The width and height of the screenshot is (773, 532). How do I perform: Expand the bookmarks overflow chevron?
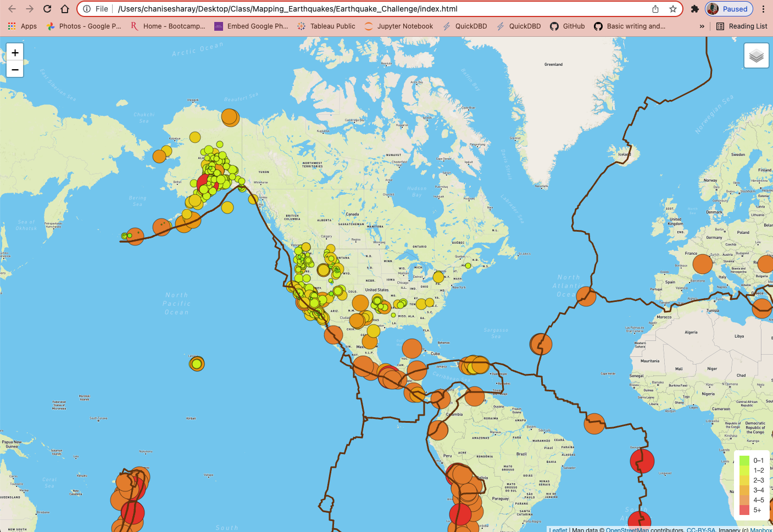pyautogui.click(x=702, y=26)
